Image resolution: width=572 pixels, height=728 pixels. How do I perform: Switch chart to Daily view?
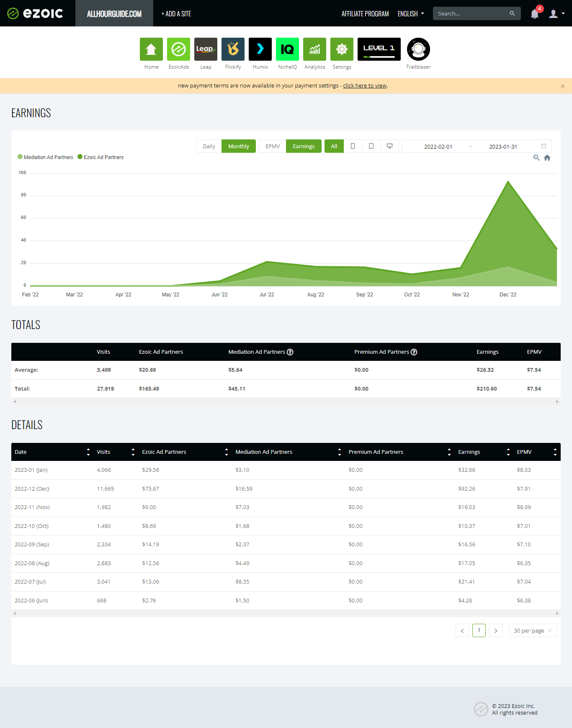tap(209, 146)
